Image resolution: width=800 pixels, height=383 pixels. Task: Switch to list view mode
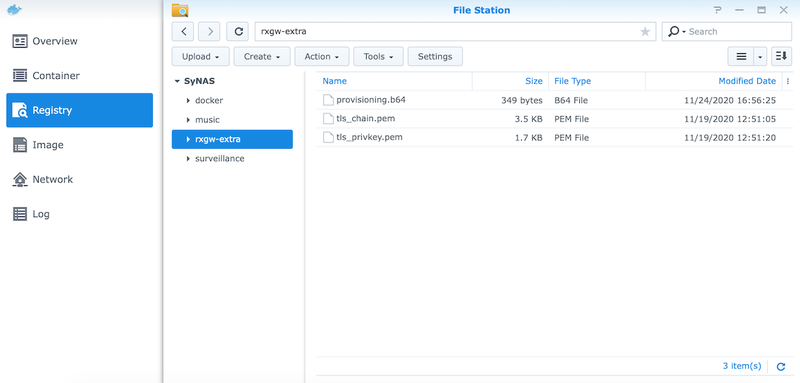pos(741,57)
